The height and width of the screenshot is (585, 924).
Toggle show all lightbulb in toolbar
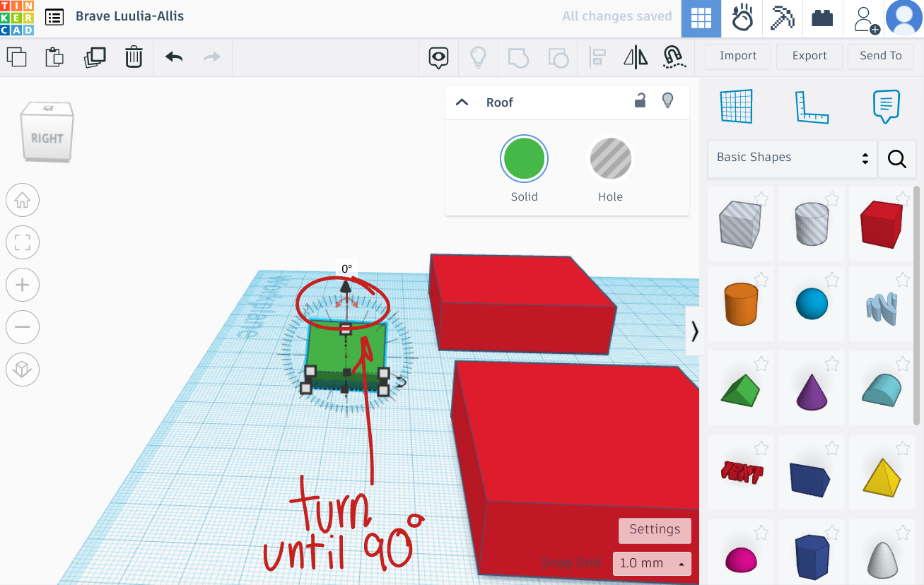tap(479, 57)
